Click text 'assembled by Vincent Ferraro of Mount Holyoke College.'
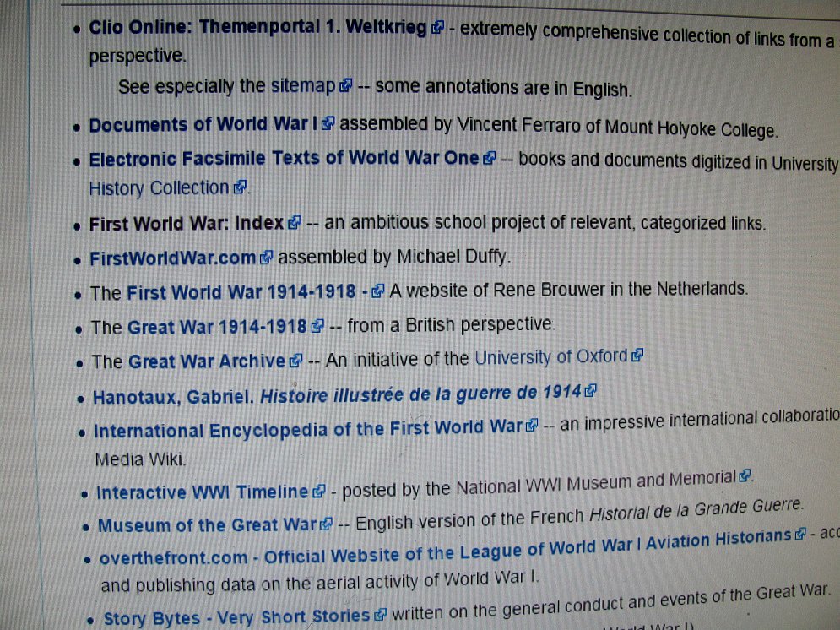The height and width of the screenshot is (630, 840). (x=558, y=127)
